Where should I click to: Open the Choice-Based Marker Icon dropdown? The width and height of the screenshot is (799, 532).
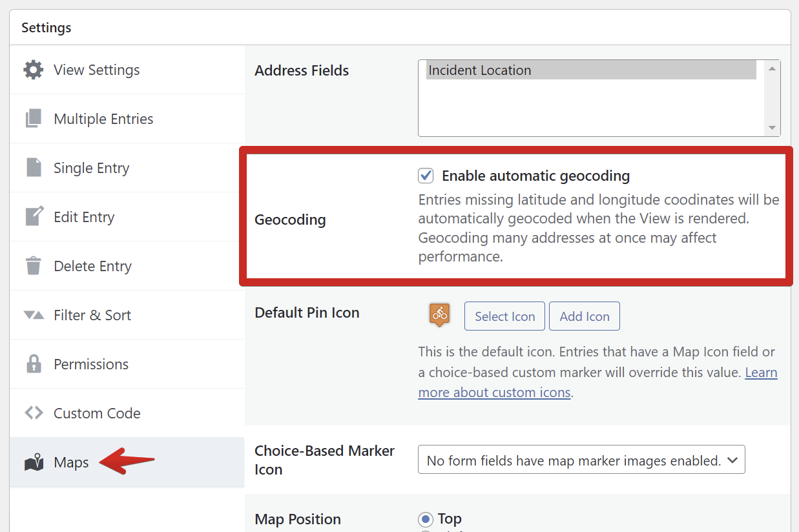[581, 460]
